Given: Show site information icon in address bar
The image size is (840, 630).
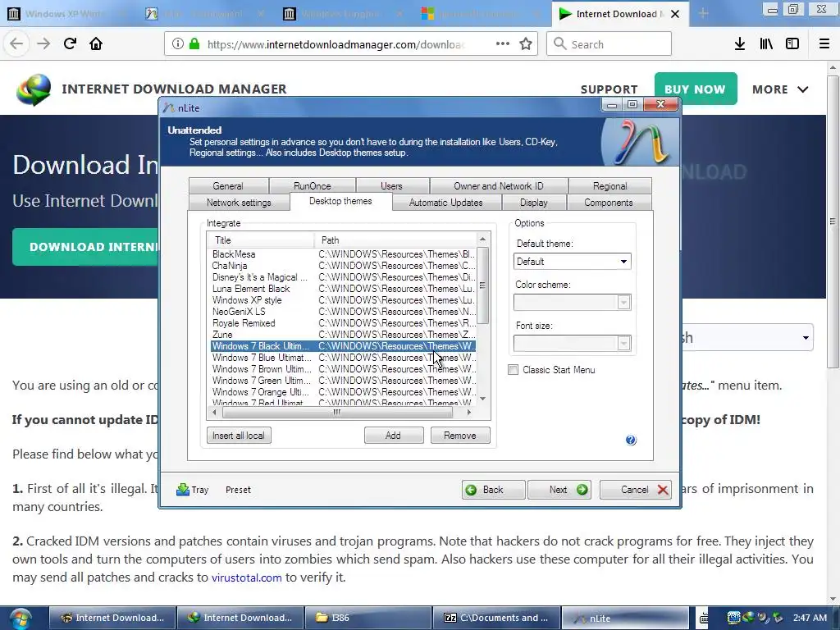Looking at the screenshot, I should tap(178, 44).
